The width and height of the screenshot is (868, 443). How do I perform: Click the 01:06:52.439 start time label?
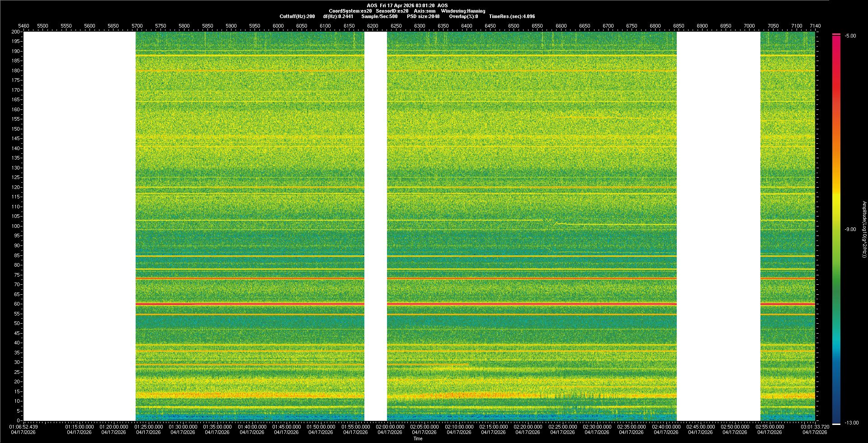[x=24, y=427]
